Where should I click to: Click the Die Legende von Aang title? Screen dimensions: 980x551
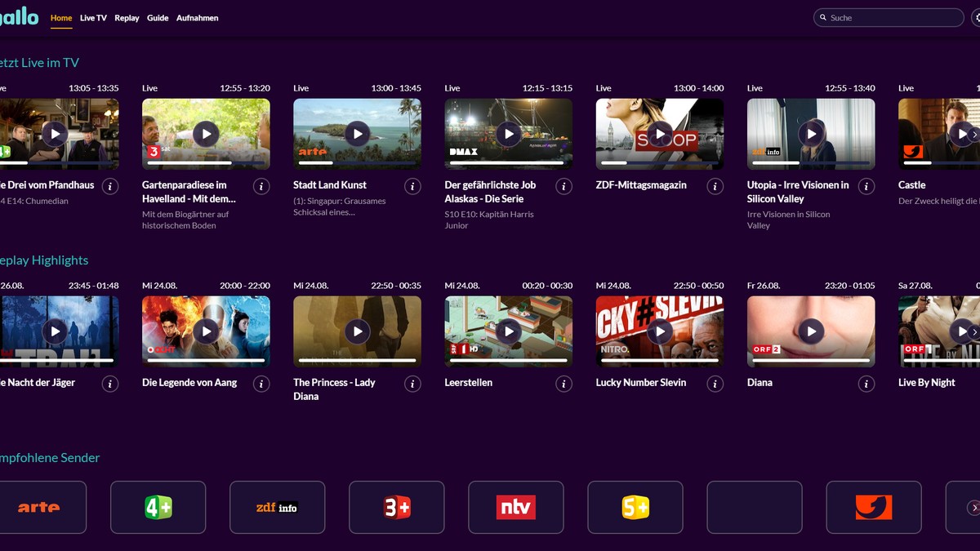189,382
